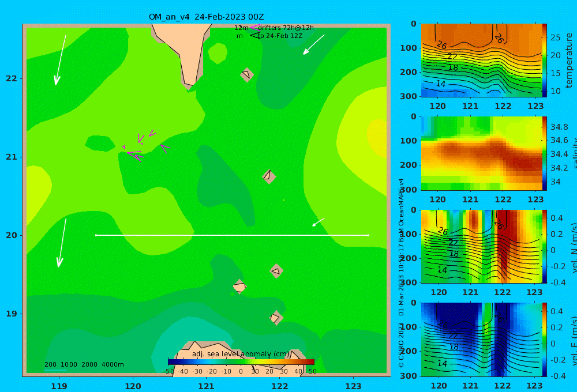Screen dimensions: 577x392
Task: Click the island marker near 121.5E 19.3N
Action: [239, 287]
